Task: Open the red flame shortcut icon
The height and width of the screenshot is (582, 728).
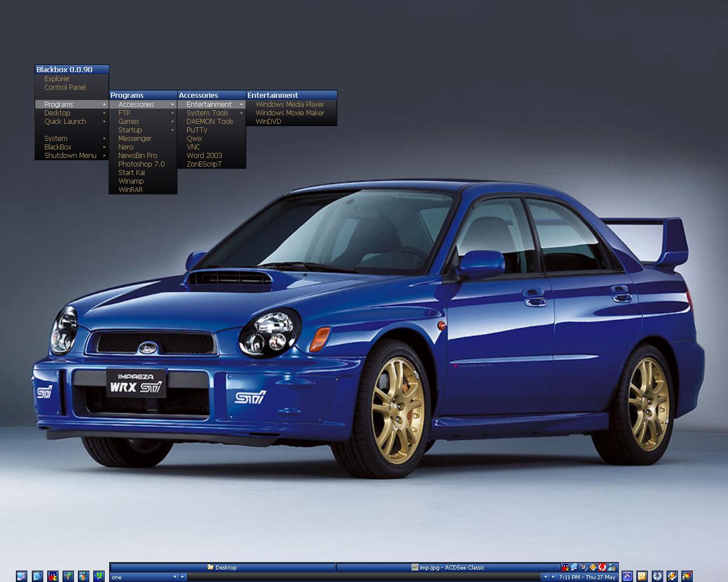Action: pyautogui.click(x=687, y=576)
